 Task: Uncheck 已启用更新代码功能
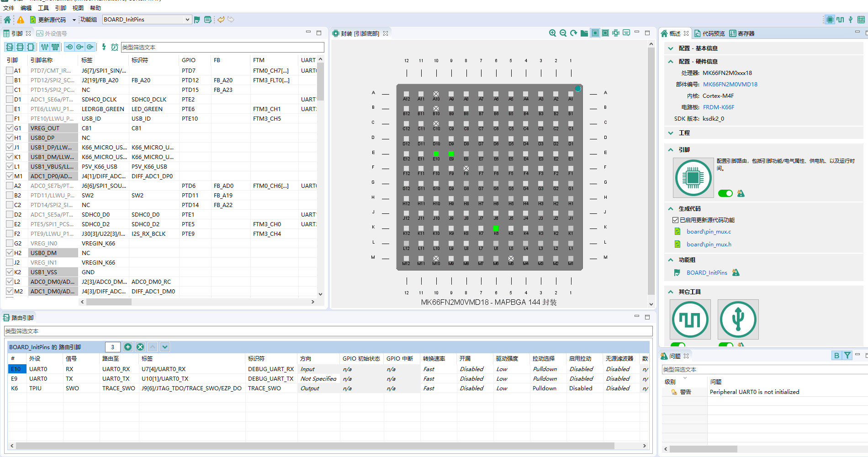tap(675, 220)
